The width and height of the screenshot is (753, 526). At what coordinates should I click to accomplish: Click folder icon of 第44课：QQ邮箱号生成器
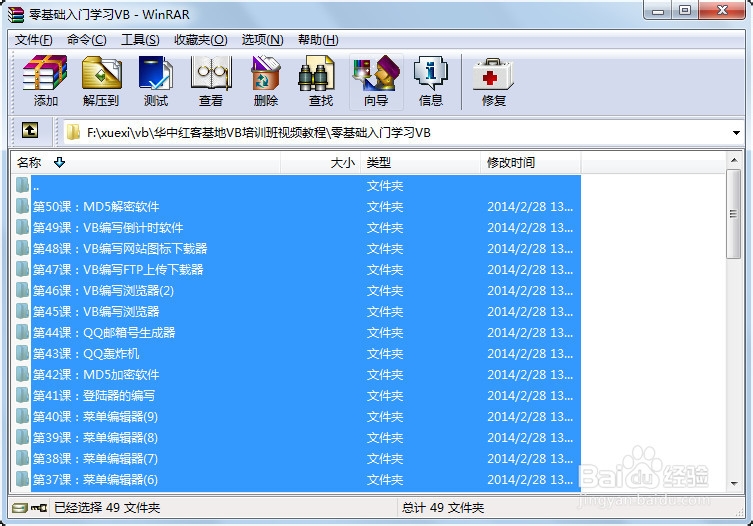coord(22,332)
